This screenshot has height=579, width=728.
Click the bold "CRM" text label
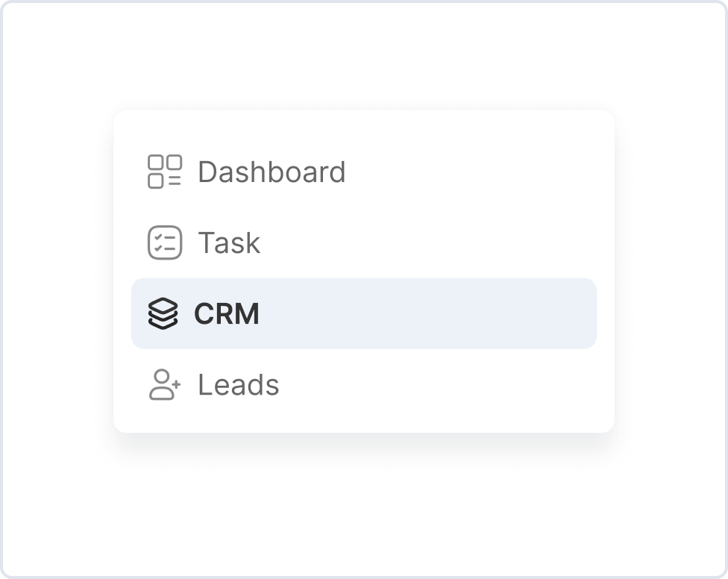point(227,314)
